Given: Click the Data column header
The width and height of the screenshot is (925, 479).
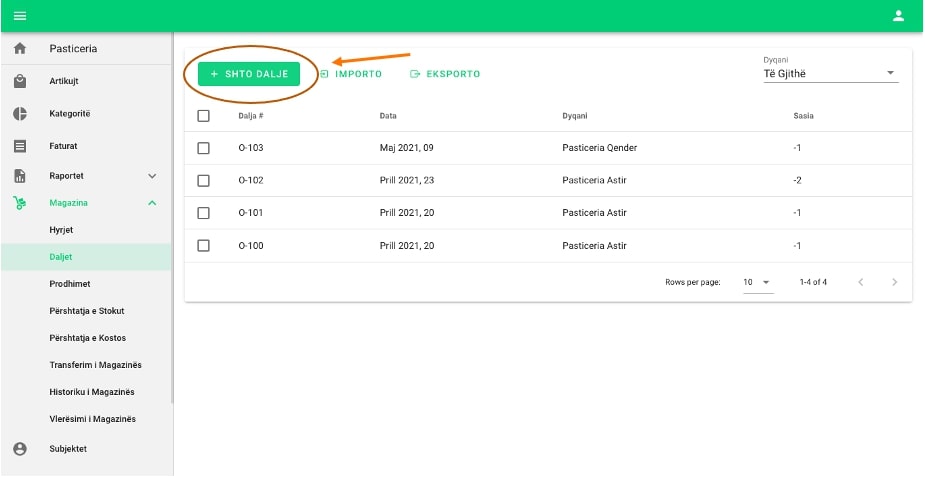Looking at the screenshot, I should tap(388, 116).
